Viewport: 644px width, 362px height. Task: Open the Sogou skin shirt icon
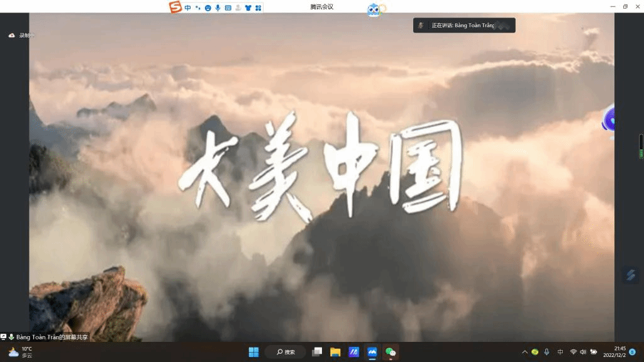pos(248,8)
